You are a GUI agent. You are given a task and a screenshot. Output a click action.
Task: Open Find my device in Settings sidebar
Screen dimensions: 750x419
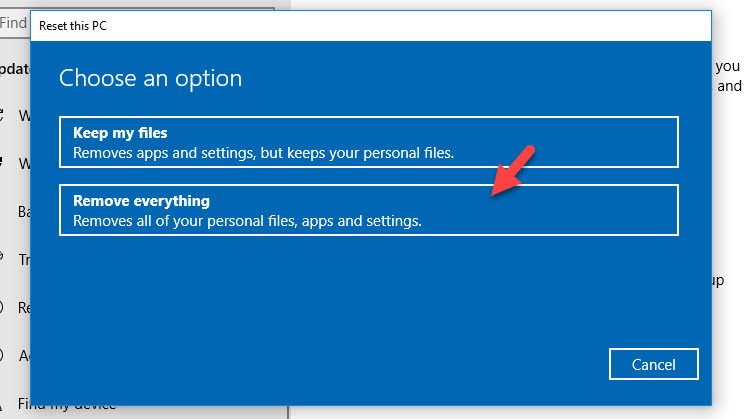pos(67,405)
